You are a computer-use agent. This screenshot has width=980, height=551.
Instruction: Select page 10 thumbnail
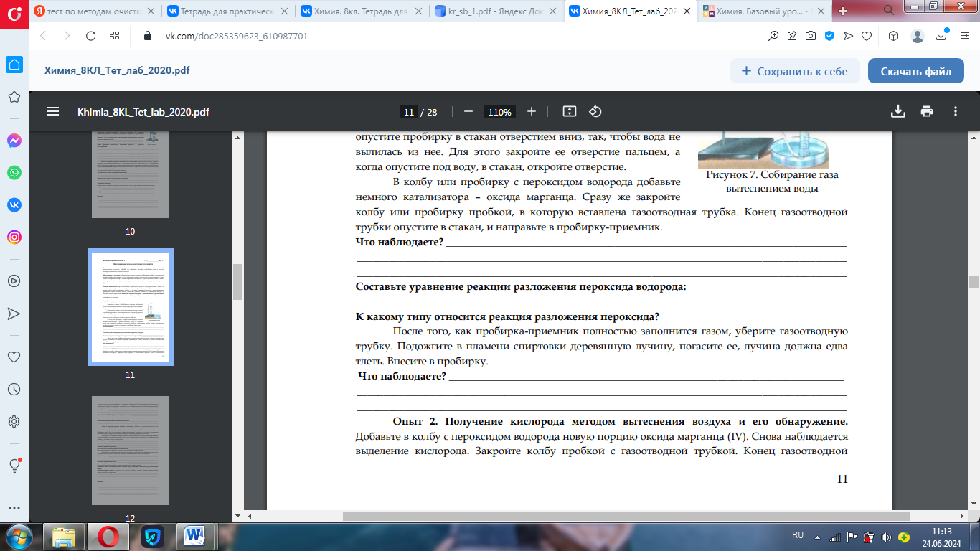[x=131, y=176]
